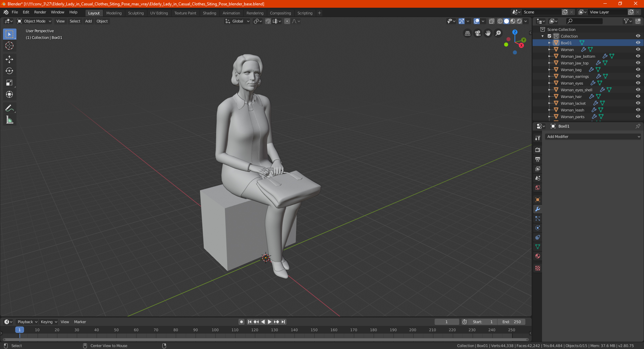Open the Particles properties tab

click(538, 218)
